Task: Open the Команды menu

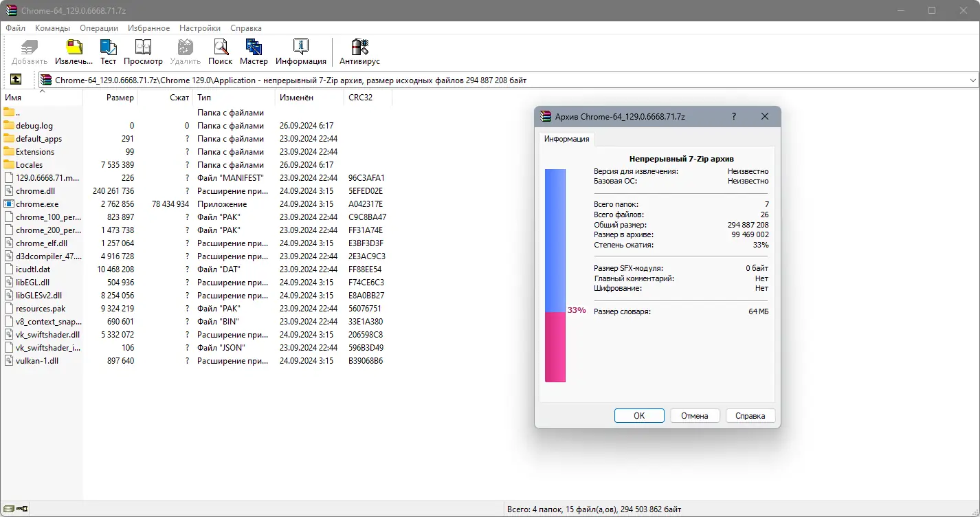Action: [x=52, y=27]
